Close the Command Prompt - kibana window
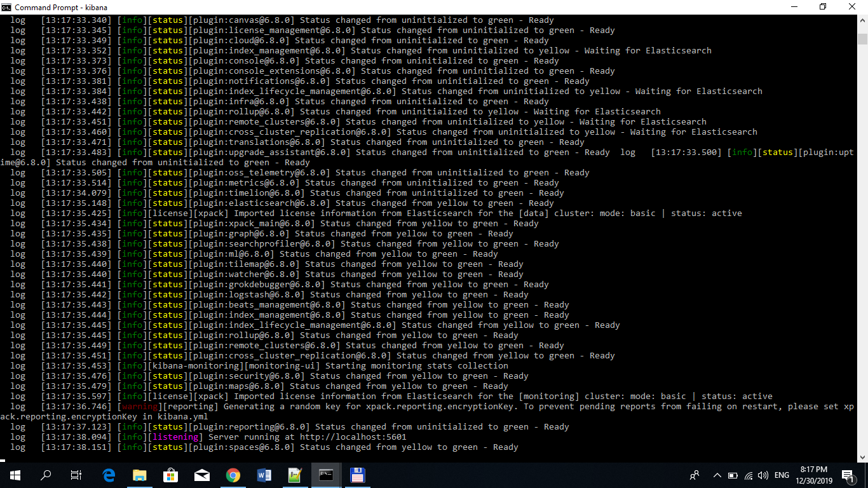Viewport: 868px width, 488px height. click(x=852, y=7)
